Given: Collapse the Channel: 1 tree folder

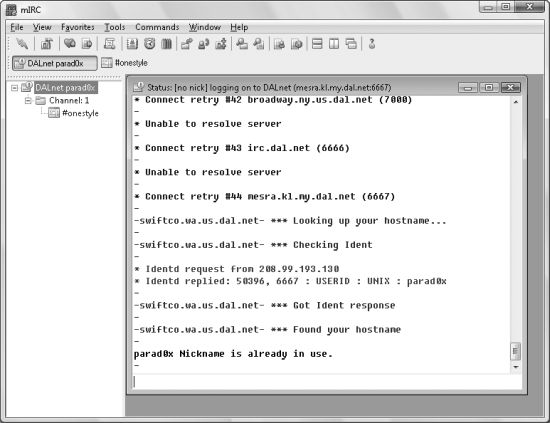Looking at the screenshot, I should 28,101.
